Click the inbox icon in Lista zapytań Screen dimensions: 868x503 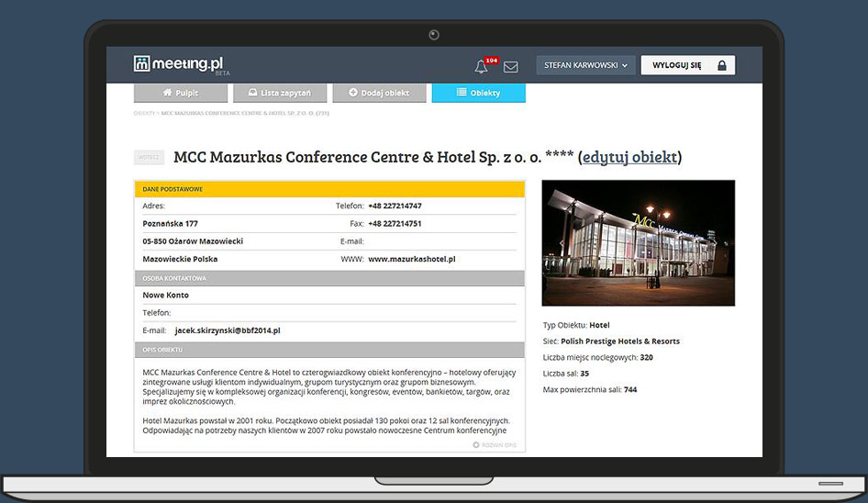(253, 93)
